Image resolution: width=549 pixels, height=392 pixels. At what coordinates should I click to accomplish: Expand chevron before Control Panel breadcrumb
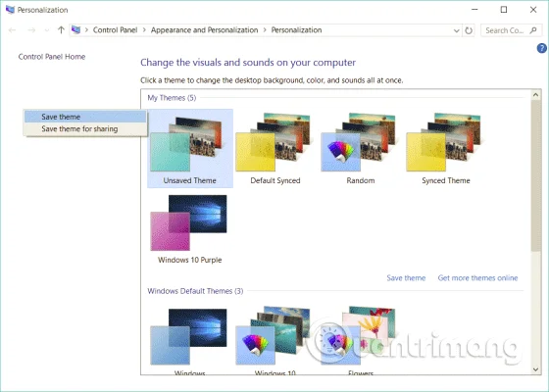click(86, 30)
